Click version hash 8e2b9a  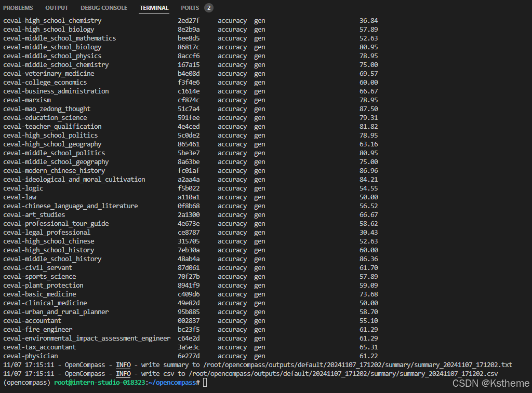189,30
